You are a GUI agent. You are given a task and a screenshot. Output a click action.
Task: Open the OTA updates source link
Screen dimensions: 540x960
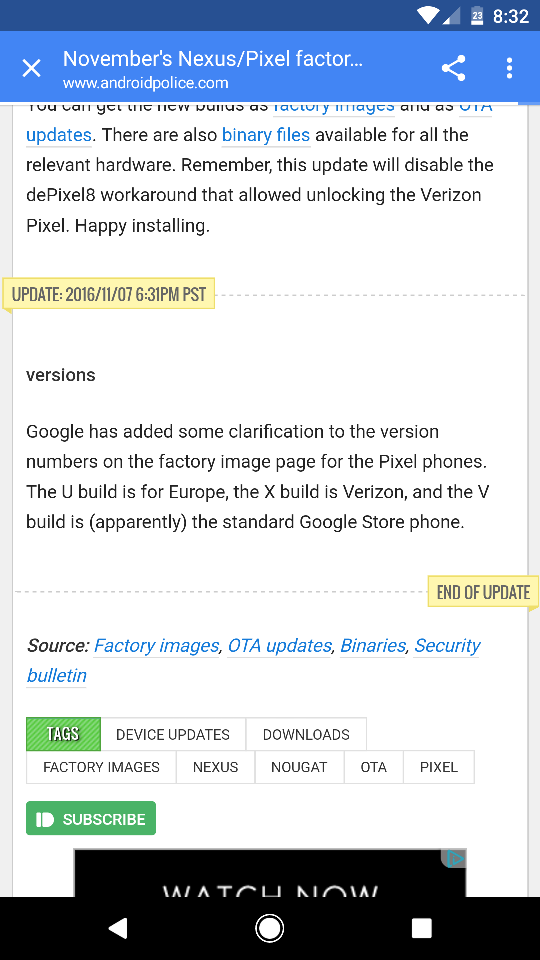tap(280, 646)
